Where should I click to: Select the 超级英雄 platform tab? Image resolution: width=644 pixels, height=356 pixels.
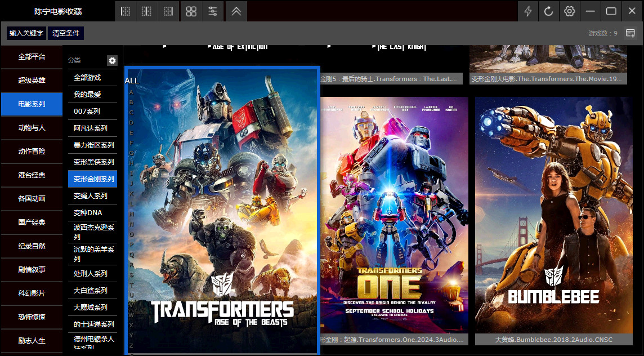point(32,81)
